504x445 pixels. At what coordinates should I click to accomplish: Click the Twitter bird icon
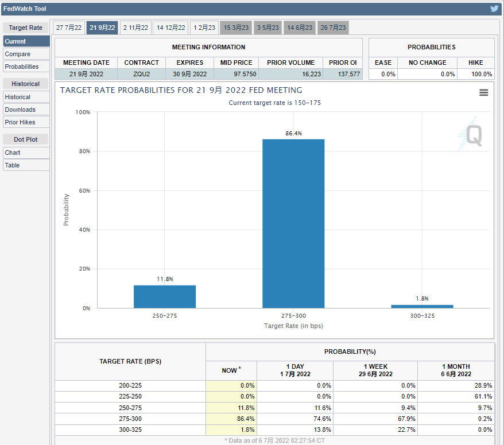click(494, 9)
